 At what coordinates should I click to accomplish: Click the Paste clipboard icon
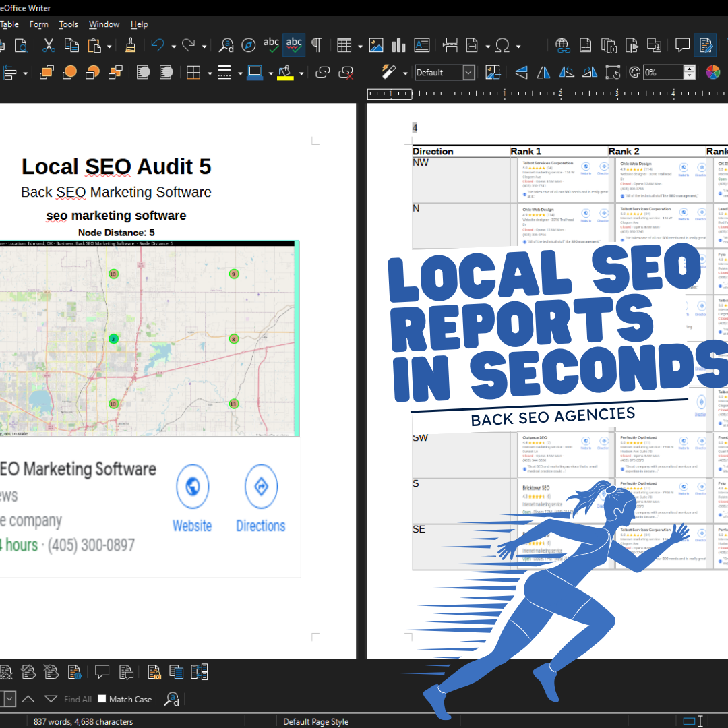coord(94,46)
